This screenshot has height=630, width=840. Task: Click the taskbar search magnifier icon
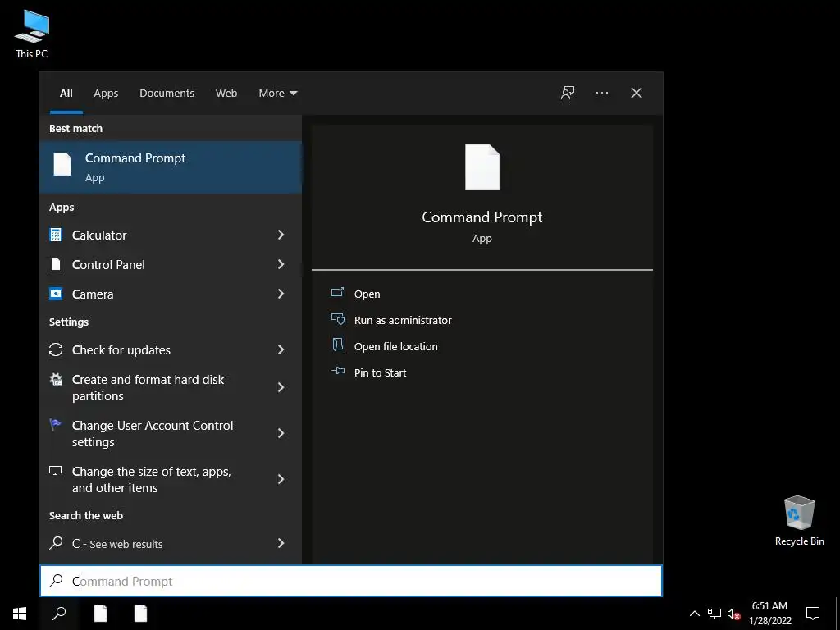tap(59, 614)
